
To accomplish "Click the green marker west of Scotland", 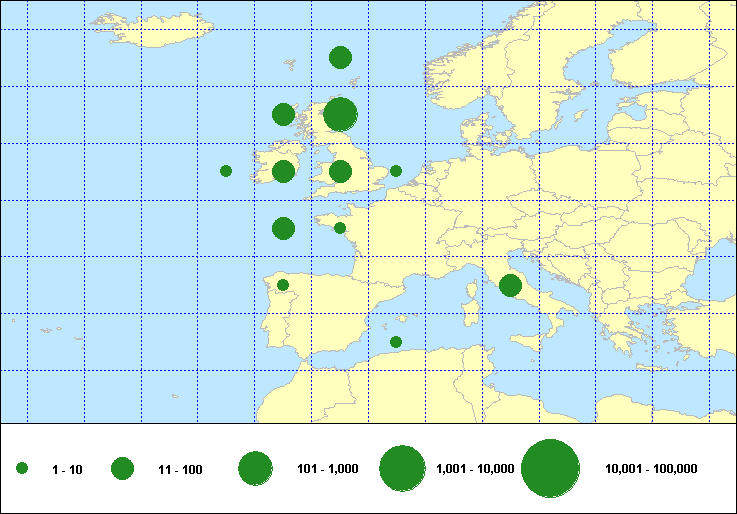I will point(283,114).
